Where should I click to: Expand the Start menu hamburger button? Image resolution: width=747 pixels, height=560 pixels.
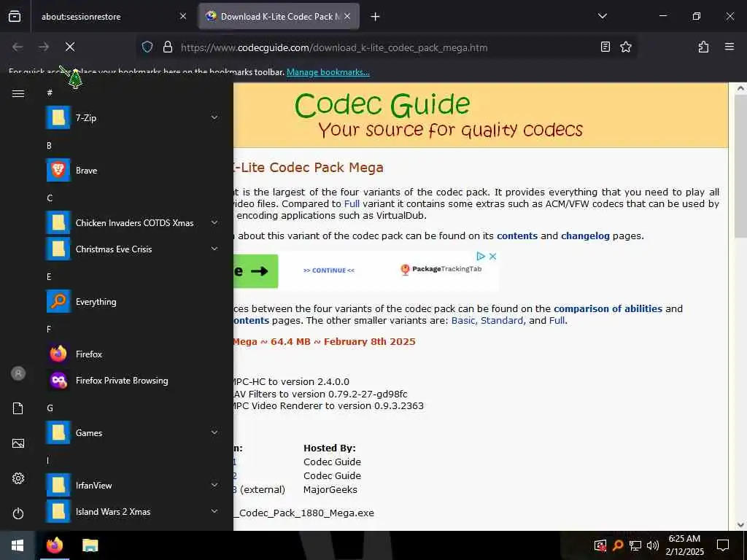(18, 93)
